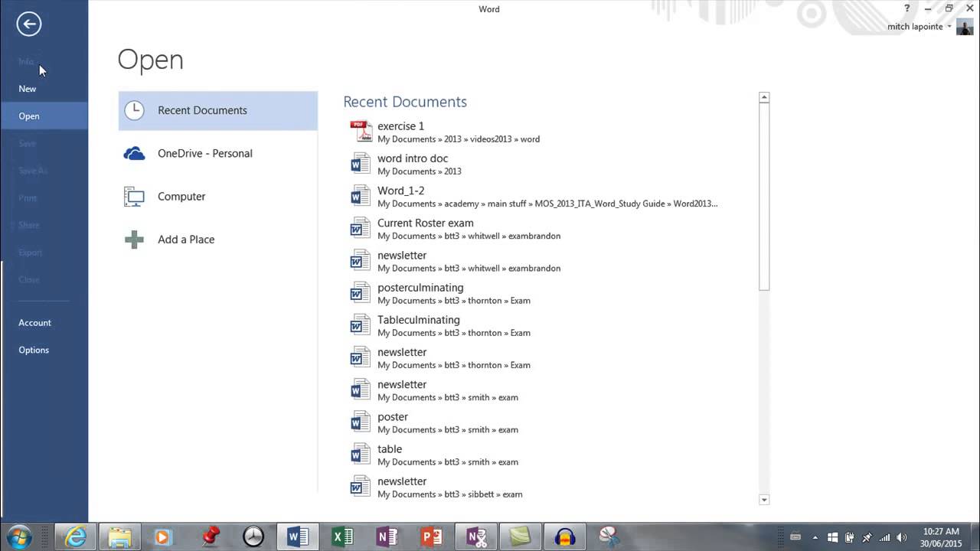Expand the mitch lapointe account dropdown
The height and width of the screenshot is (551, 980).
point(949,27)
